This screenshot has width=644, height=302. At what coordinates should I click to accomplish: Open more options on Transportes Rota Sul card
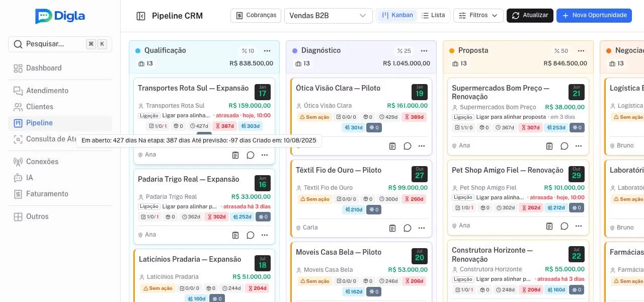click(265, 155)
